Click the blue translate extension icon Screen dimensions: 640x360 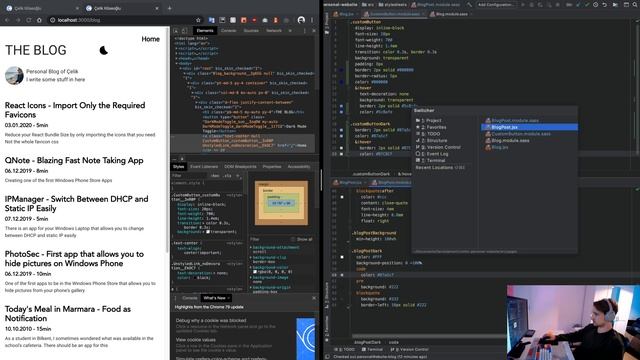[211, 20]
